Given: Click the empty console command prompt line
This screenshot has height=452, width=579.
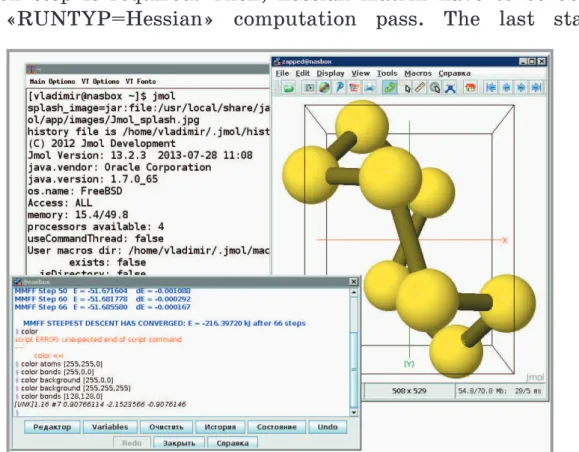Looking at the screenshot, I should pos(181,412).
